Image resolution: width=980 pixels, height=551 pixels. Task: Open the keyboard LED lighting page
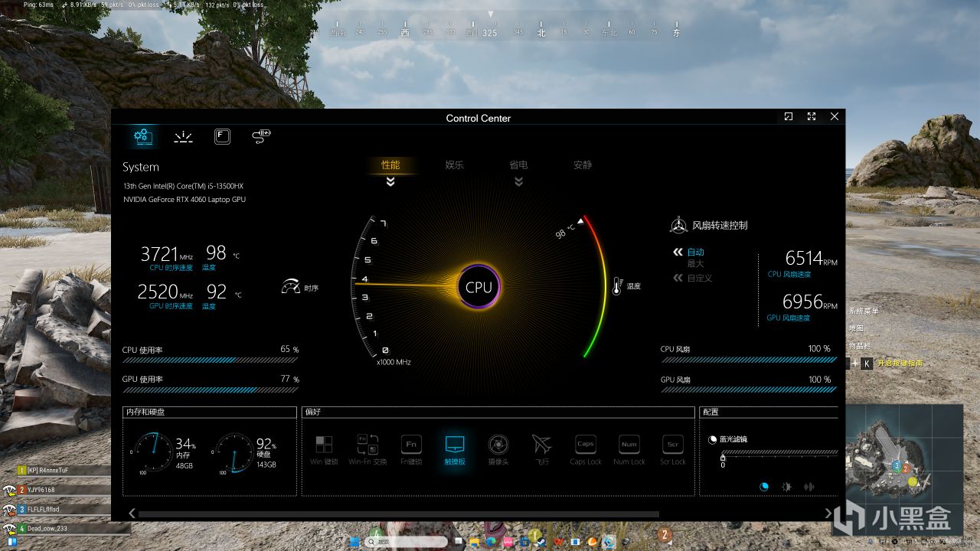[x=183, y=136]
